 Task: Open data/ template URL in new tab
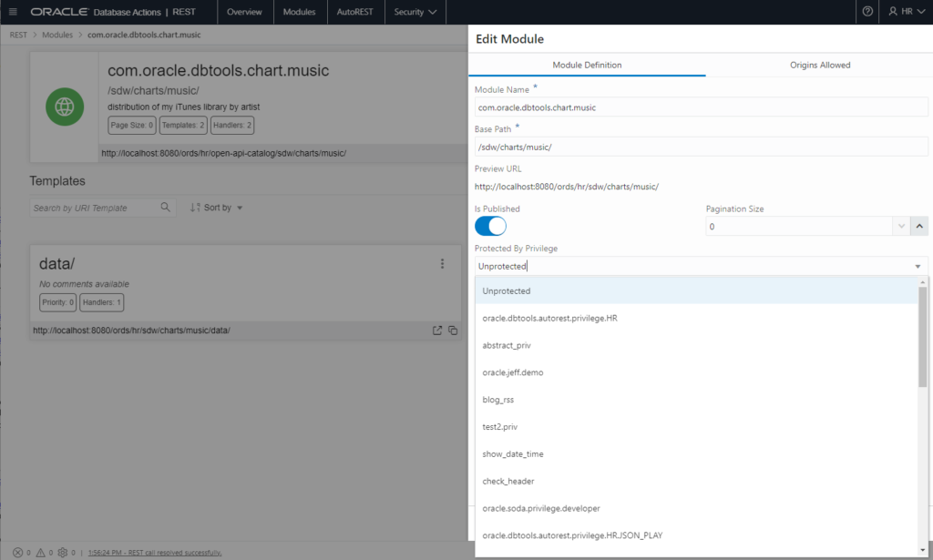437,330
